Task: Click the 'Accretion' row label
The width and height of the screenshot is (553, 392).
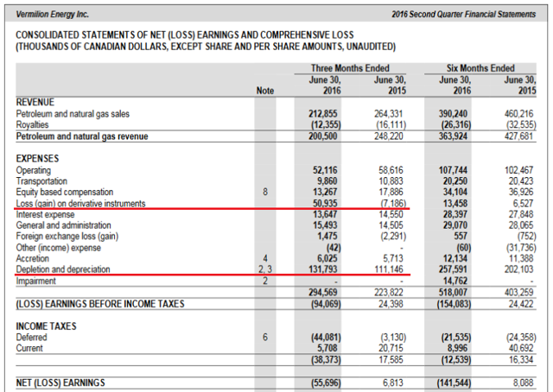Action: tap(33, 258)
